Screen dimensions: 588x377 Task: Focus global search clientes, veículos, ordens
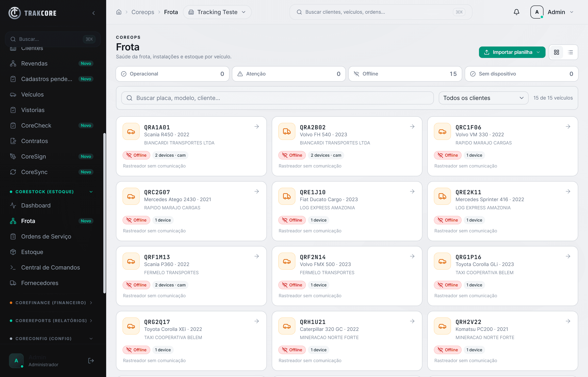pyautogui.click(x=381, y=12)
